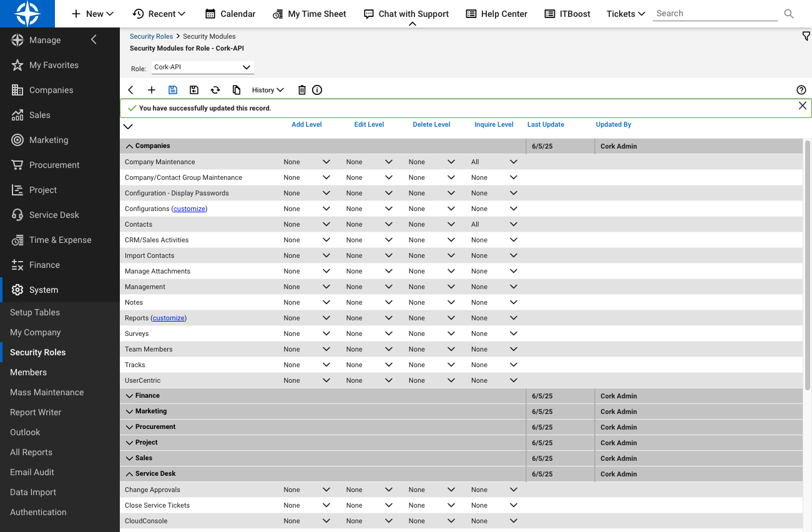Click the back arrow toolbar icon
Viewport: 812px width, 532px height.
click(130, 90)
